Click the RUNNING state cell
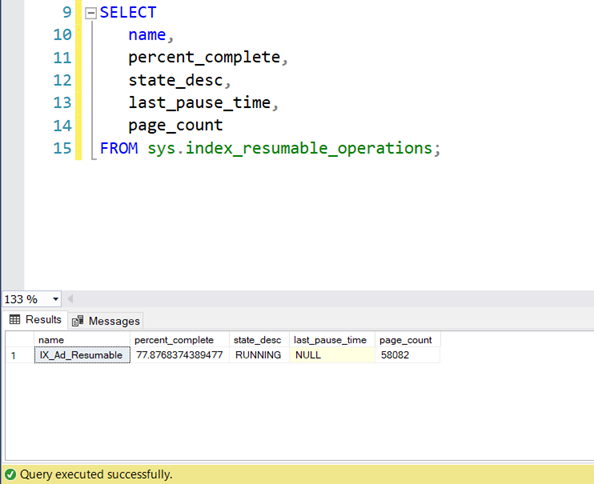 coord(259,355)
